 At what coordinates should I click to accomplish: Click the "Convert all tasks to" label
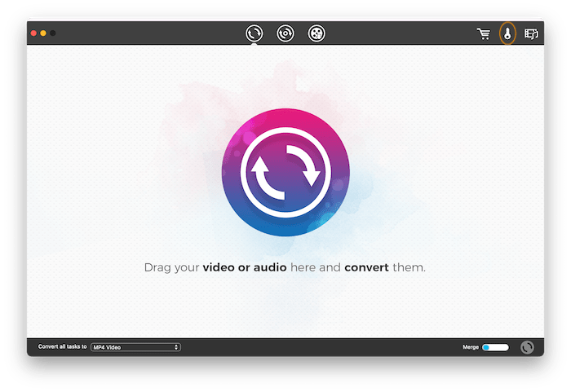point(62,347)
